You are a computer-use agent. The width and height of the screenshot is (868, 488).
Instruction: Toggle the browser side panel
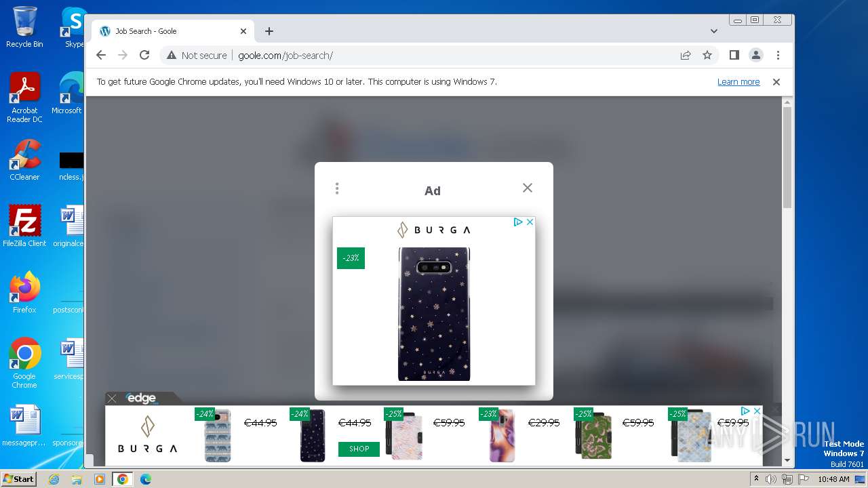click(734, 56)
